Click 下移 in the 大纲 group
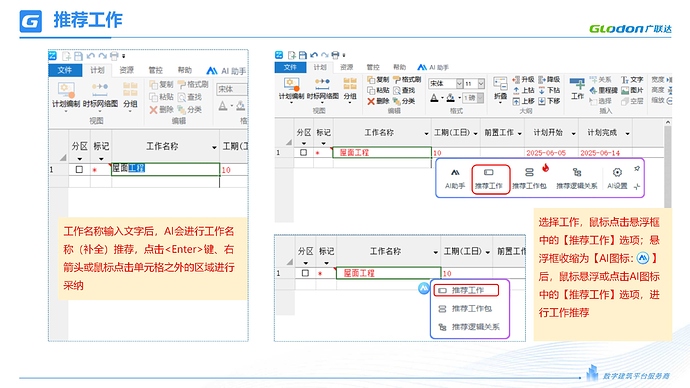This screenshot has height=388, width=690. 549,101
